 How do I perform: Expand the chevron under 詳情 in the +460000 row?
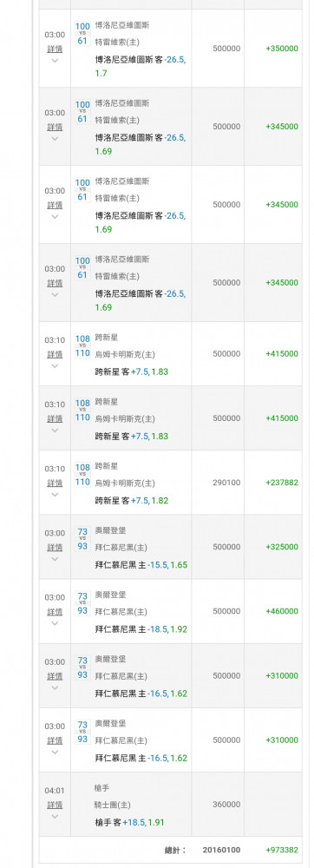[x=55, y=623]
